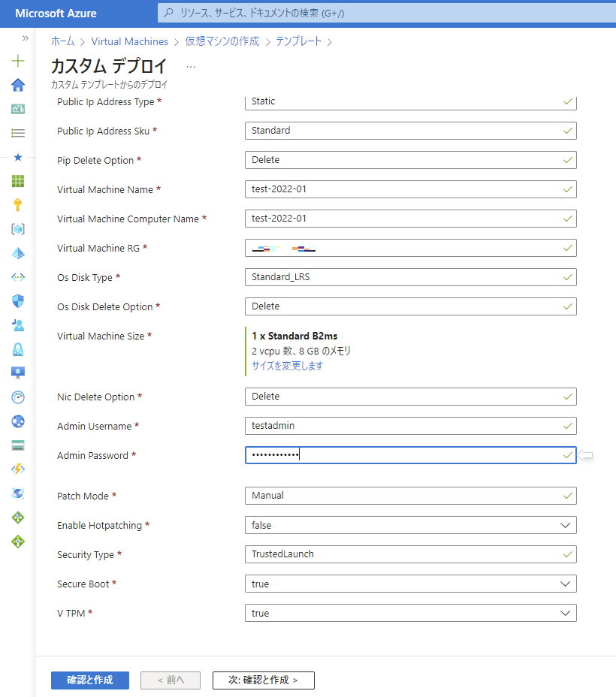Open the user with arrow icon
616x697 pixels.
[x=18, y=325]
